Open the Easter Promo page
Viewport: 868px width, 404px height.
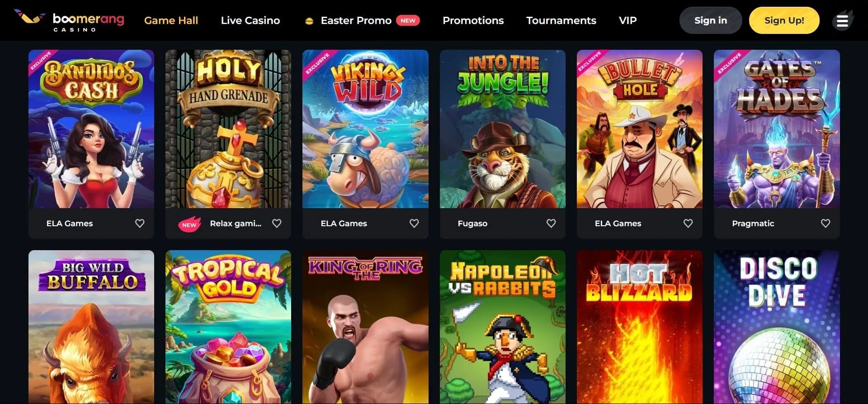tap(356, 20)
